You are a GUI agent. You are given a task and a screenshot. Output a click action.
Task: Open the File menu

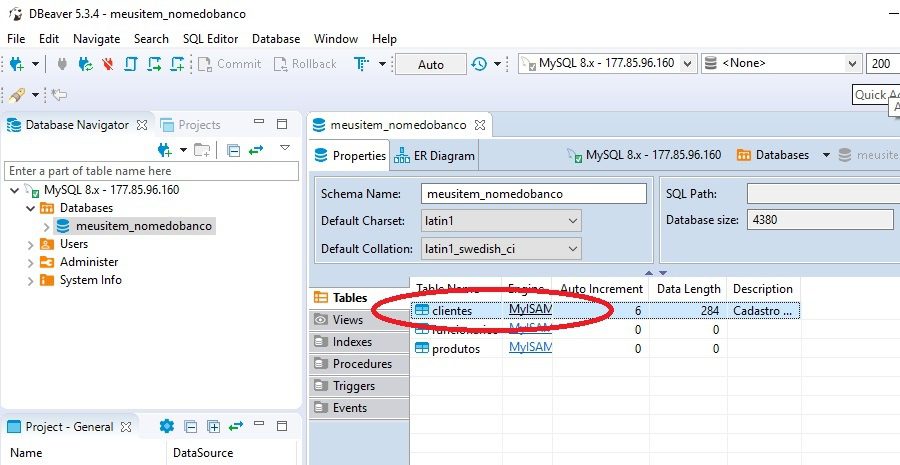(16, 39)
